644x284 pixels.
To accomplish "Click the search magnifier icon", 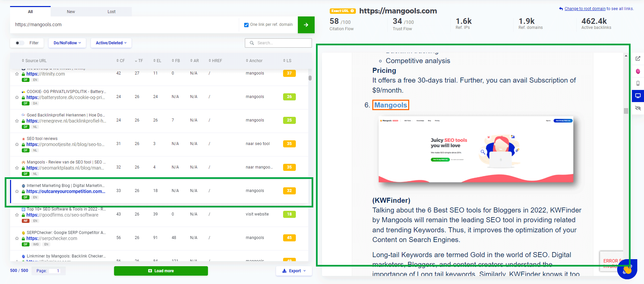I will click(252, 43).
